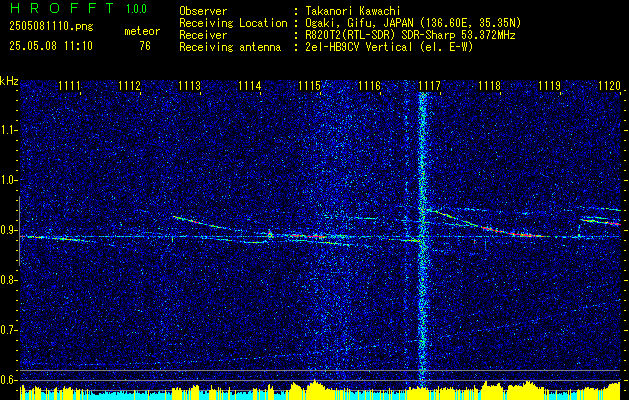Click the 1118 time marker
The image size is (629, 400).
click(x=489, y=86)
